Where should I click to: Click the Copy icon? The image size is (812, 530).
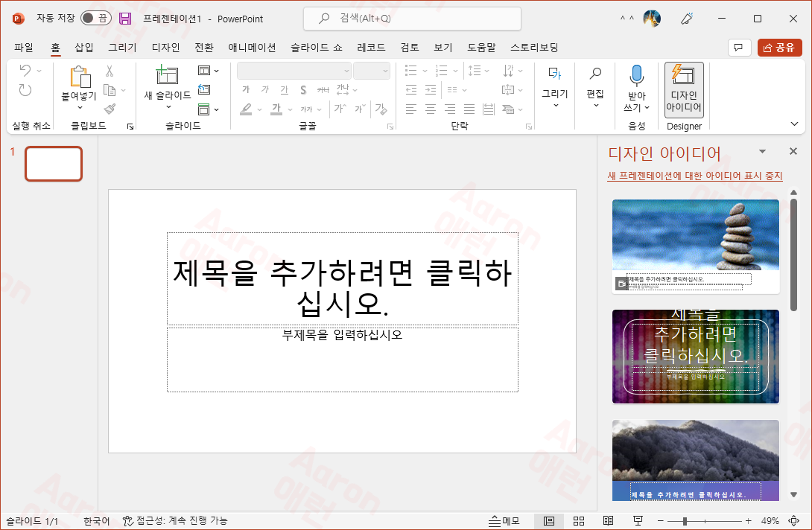[x=110, y=90]
